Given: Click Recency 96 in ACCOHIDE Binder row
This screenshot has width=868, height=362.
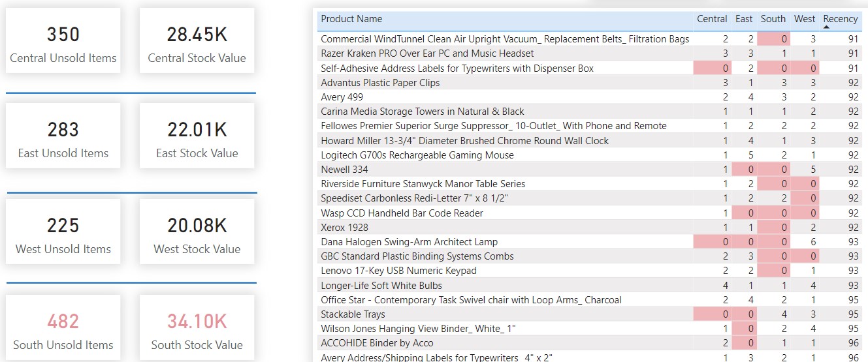Looking at the screenshot, I should point(853,343).
